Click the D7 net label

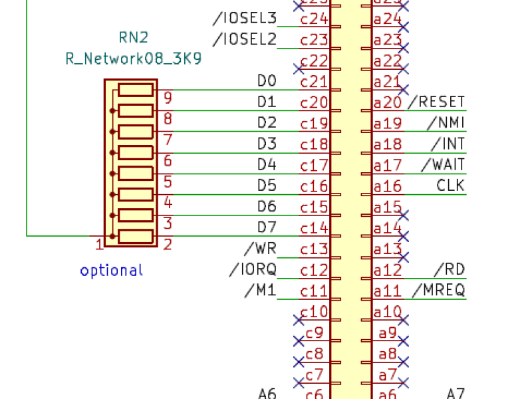click(x=267, y=227)
